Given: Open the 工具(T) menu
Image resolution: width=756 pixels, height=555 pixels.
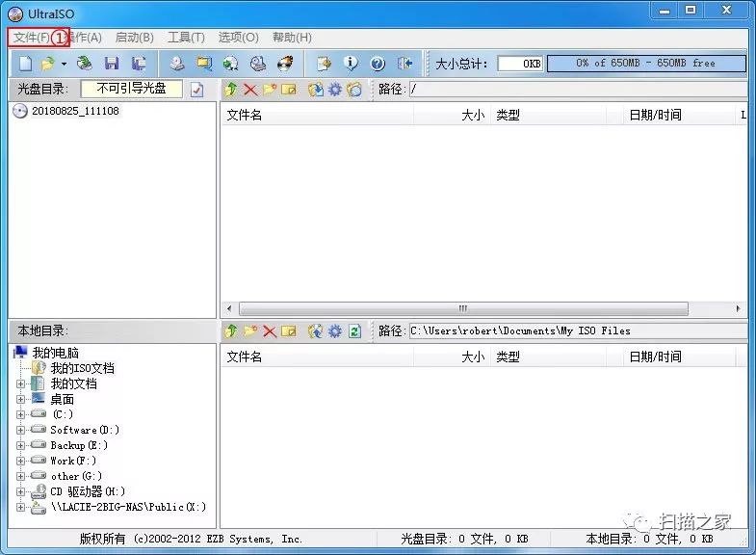Looking at the screenshot, I should (x=186, y=38).
